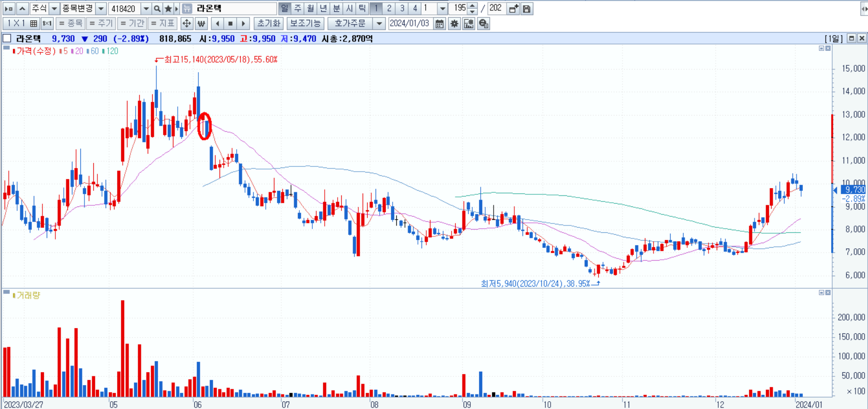Open the calendar date picker icon
Image resolution: width=868 pixels, height=409 pixels.
point(439,23)
